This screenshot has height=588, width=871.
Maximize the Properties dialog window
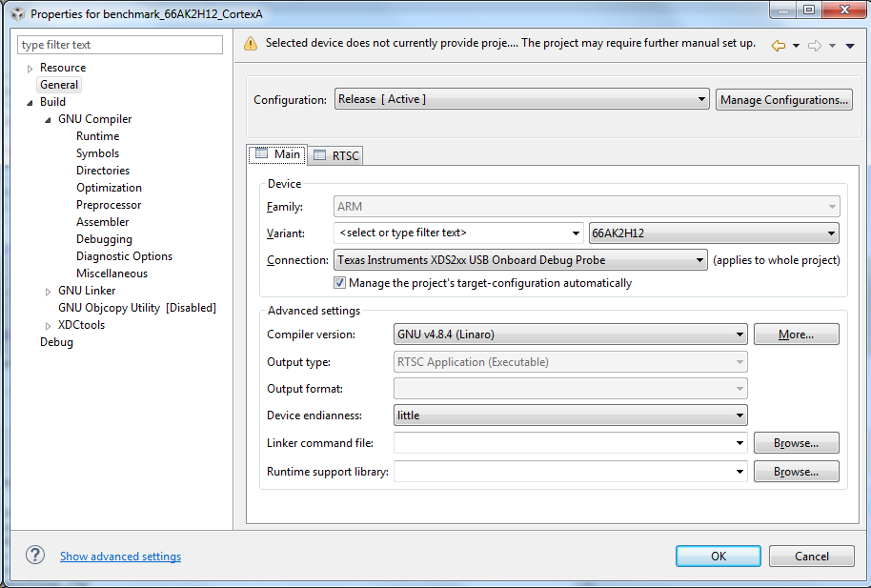tap(809, 10)
